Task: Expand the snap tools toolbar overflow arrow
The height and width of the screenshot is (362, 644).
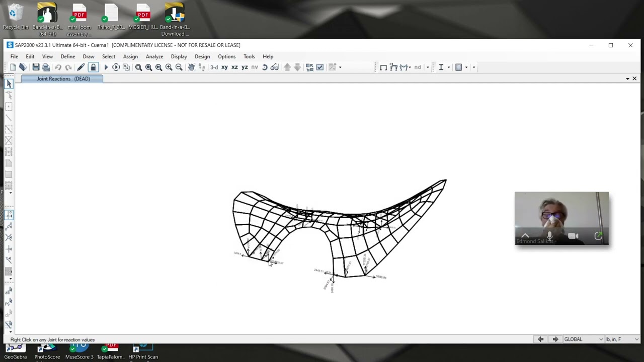Action: point(10,279)
